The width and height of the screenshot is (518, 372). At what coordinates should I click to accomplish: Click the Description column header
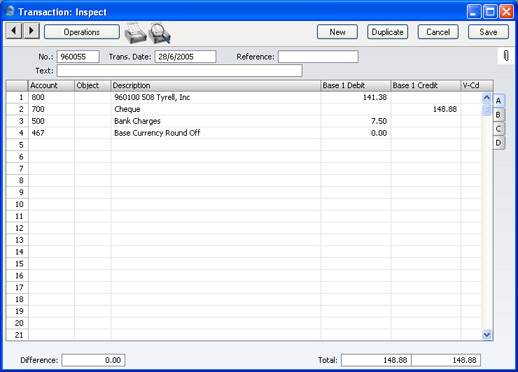(x=216, y=86)
